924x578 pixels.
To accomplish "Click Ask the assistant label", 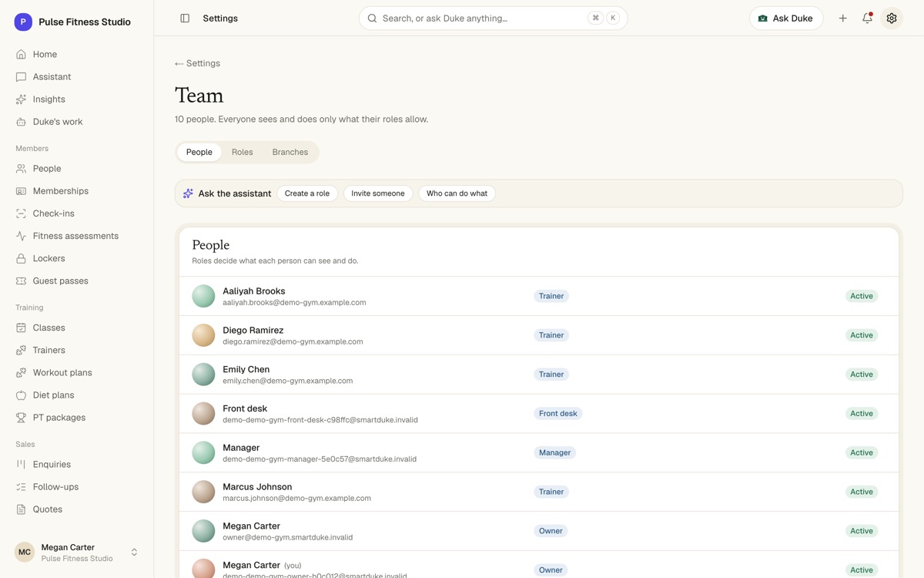I will point(235,194).
